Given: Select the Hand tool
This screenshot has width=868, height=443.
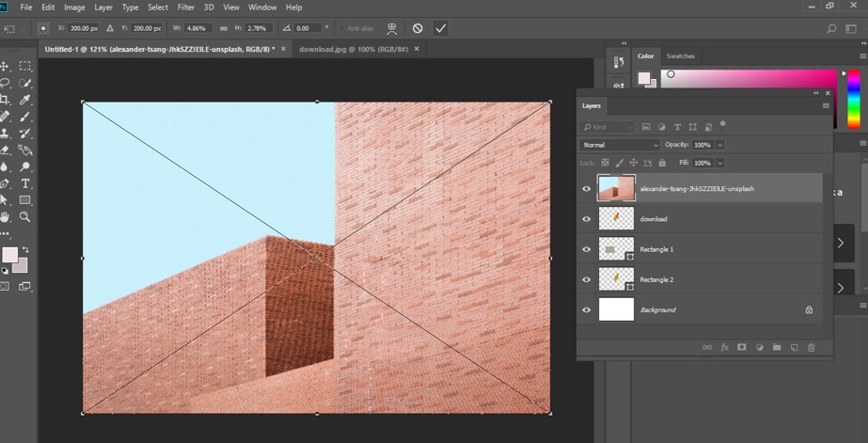Looking at the screenshot, I should (5, 216).
